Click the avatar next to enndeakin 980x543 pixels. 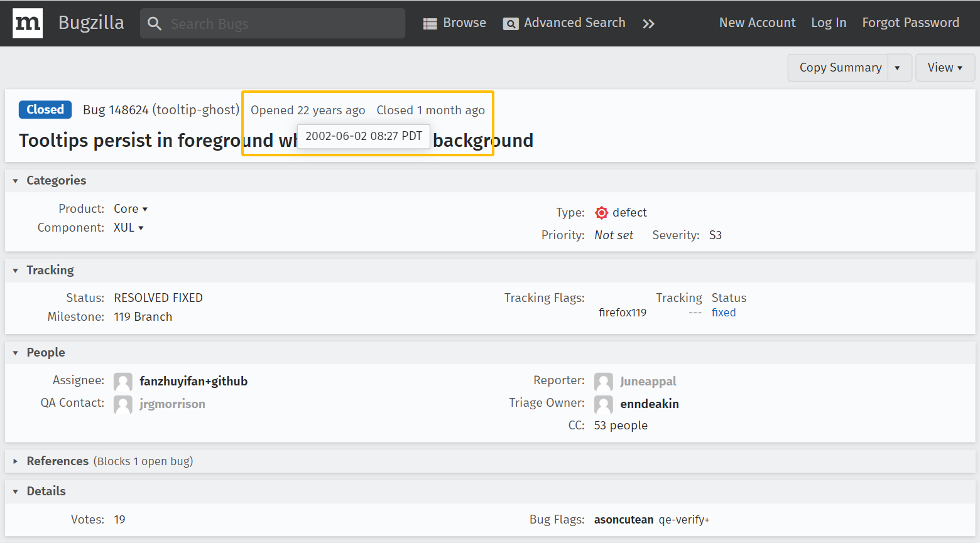pyautogui.click(x=604, y=404)
